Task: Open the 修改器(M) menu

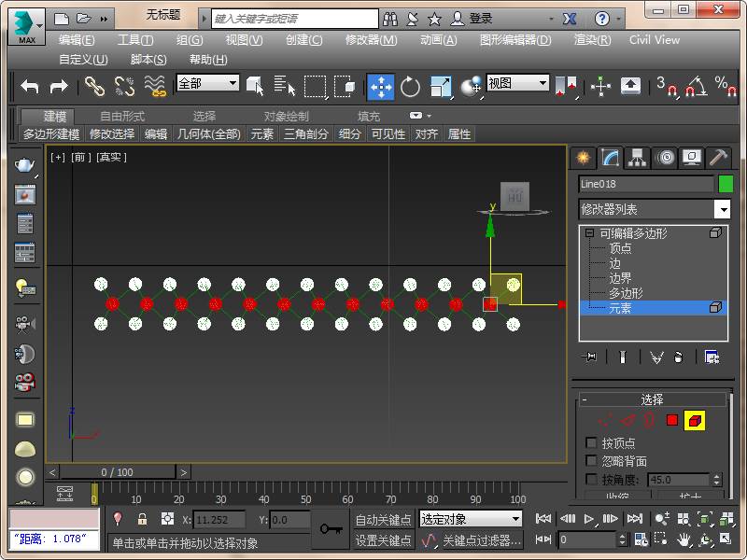Action: click(x=371, y=40)
